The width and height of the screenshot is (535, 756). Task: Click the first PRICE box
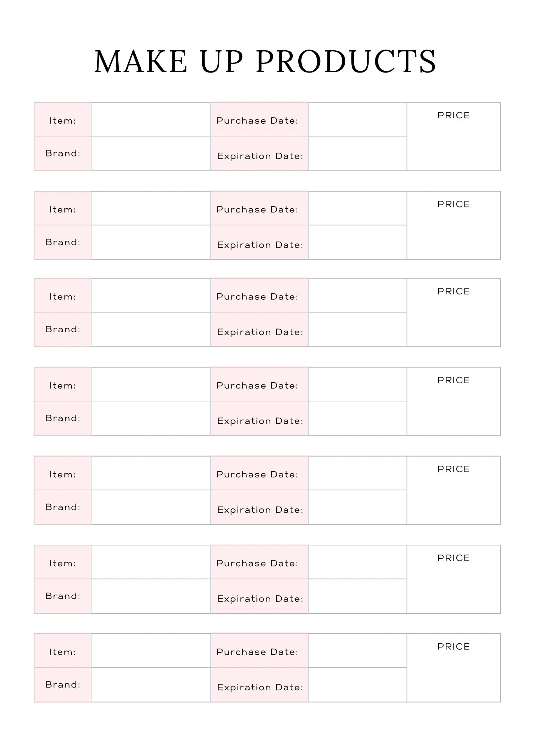click(x=454, y=136)
